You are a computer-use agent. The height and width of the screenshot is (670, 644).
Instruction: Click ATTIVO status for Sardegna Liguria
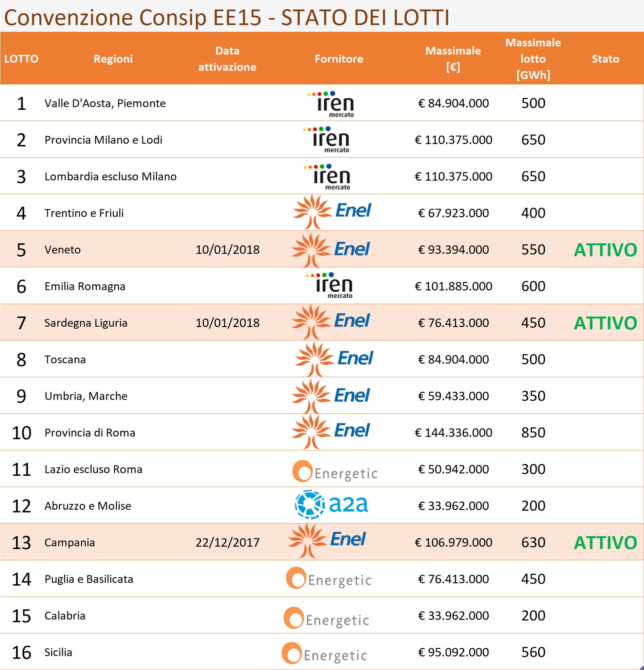[x=605, y=323]
